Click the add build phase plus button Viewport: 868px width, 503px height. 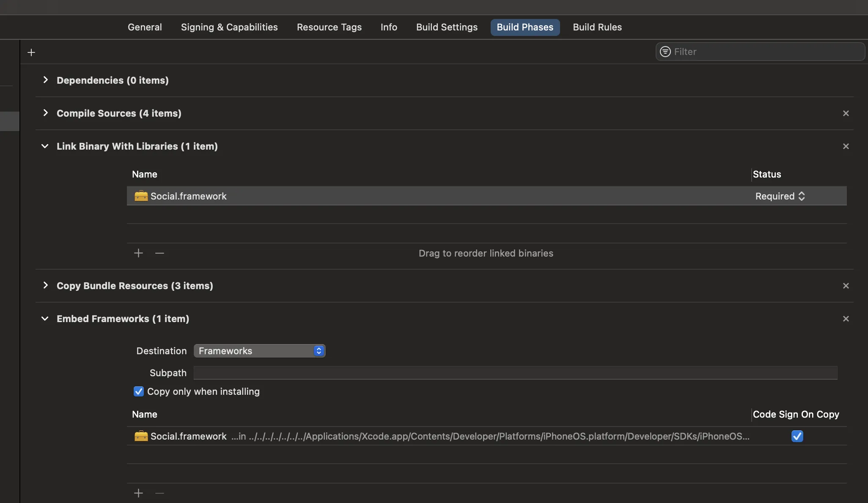[x=31, y=52]
